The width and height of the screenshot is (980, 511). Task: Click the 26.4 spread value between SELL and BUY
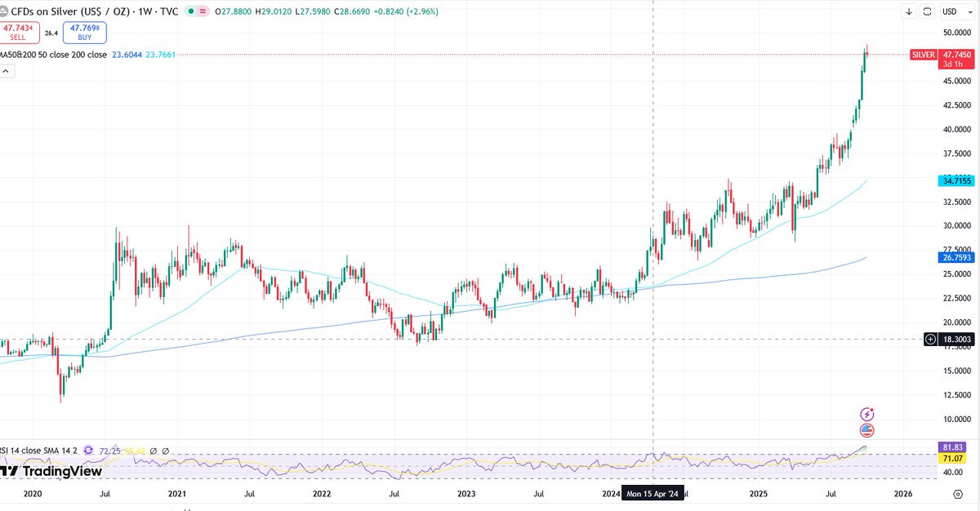tap(51, 33)
